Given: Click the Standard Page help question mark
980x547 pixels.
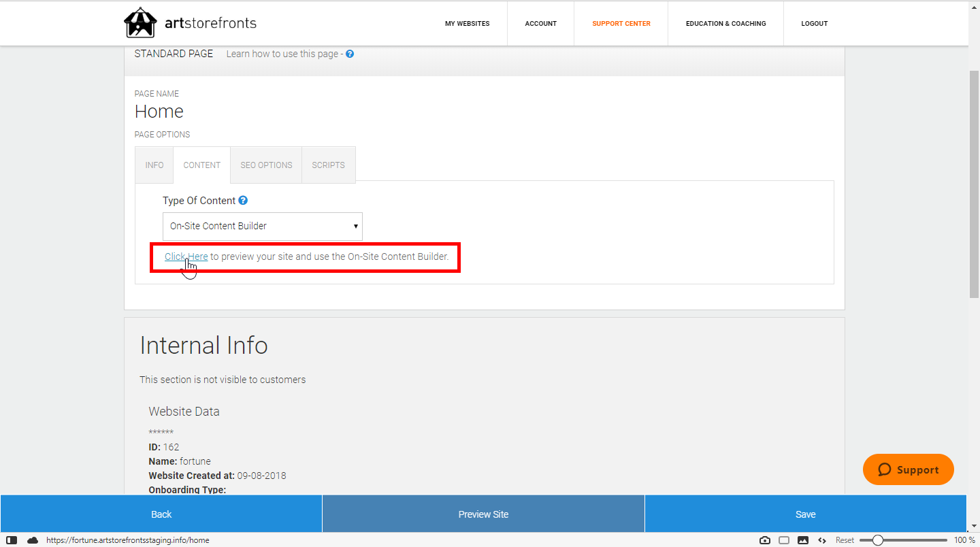Looking at the screenshot, I should (349, 54).
